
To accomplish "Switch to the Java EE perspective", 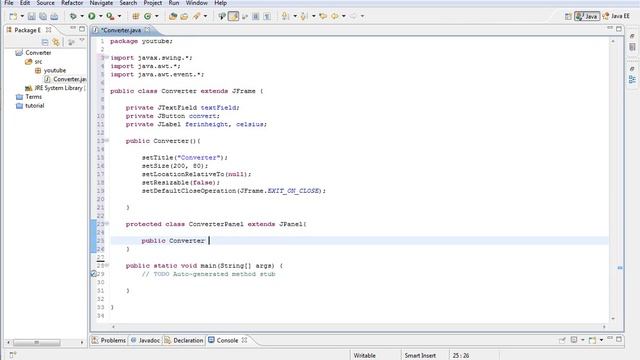I will pos(616,16).
